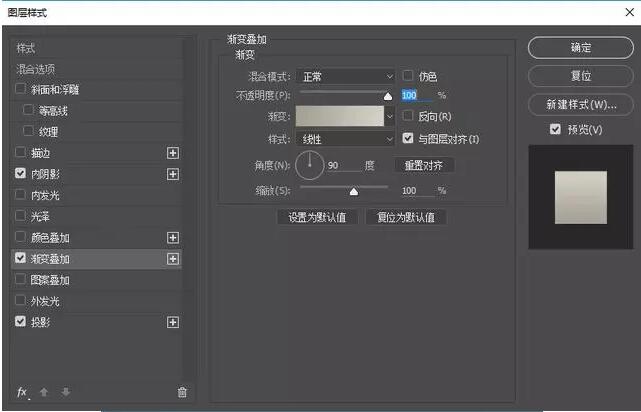The height and width of the screenshot is (412, 641).
Task: Select 样式 in the left list
Action: (96, 48)
